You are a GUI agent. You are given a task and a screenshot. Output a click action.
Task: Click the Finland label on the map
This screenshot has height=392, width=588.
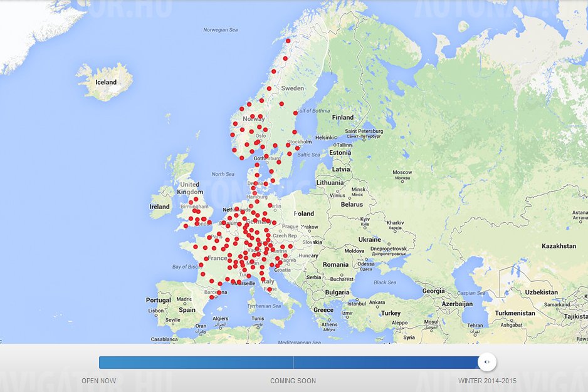343,117
